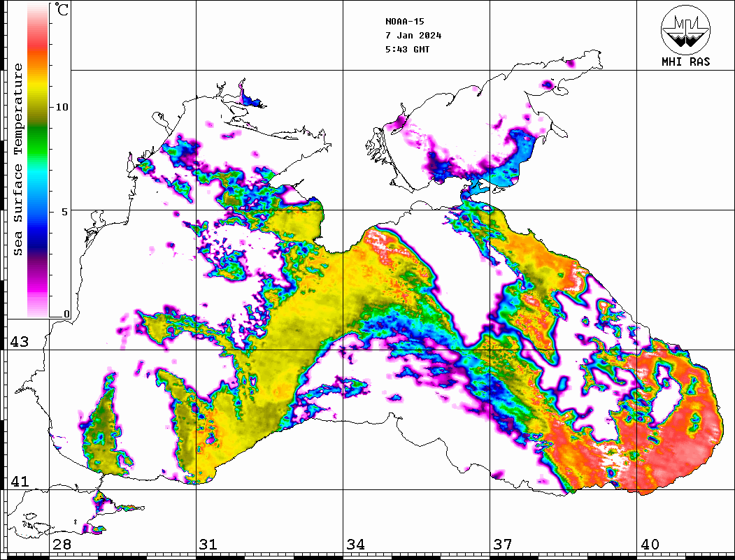Click the MHI RAS circular logo
The height and width of the screenshot is (560, 735).
coord(685,29)
